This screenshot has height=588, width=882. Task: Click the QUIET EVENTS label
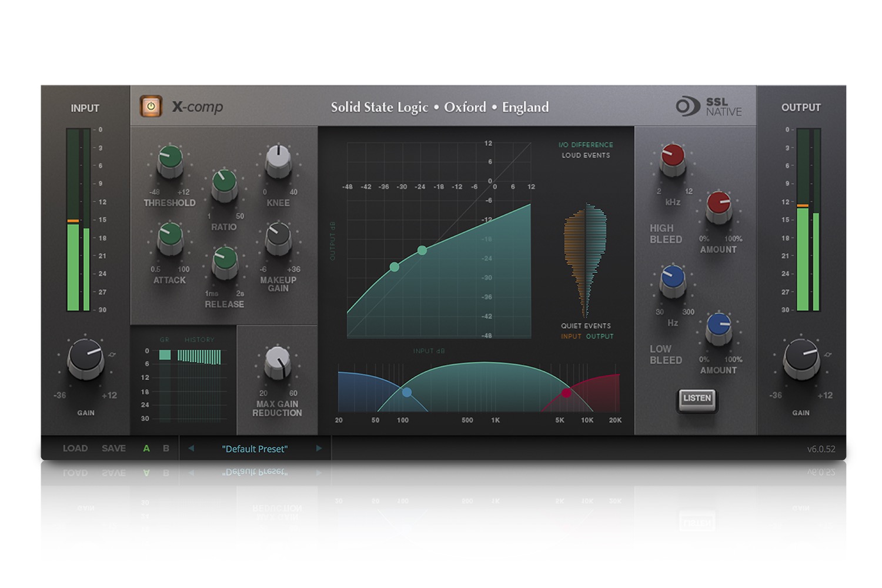(586, 326)
